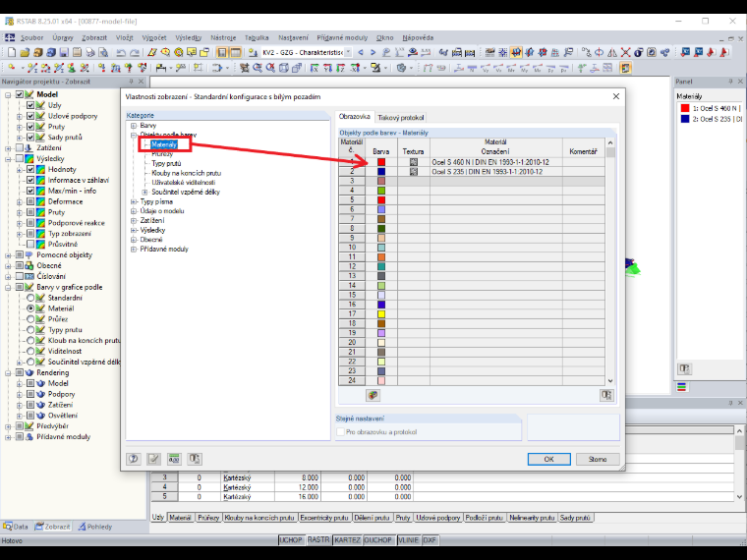Click the OK button in dialog
The height and width of the screenshot is (560, 747).
(x=548, y=459)
